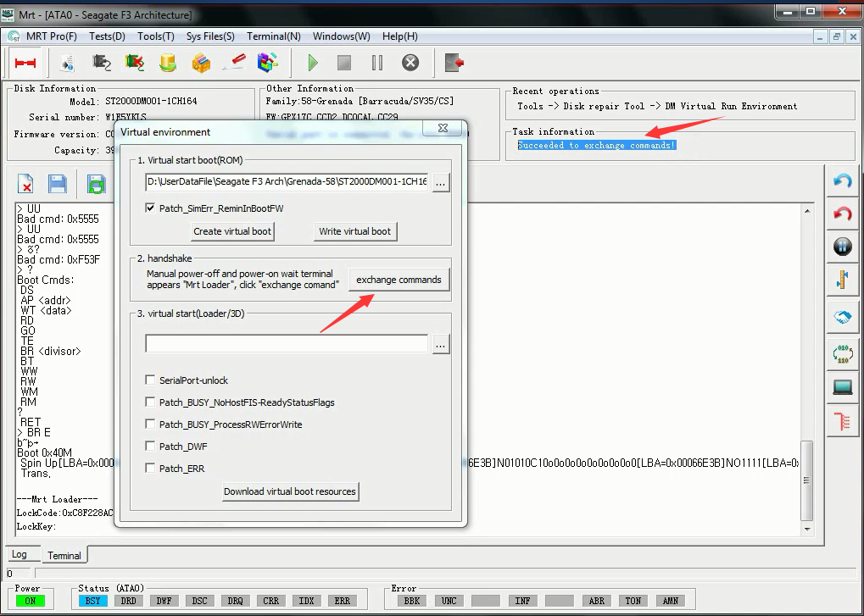Click the document info icon in toolbar
The image size is (864, 616).
[69, 63]
